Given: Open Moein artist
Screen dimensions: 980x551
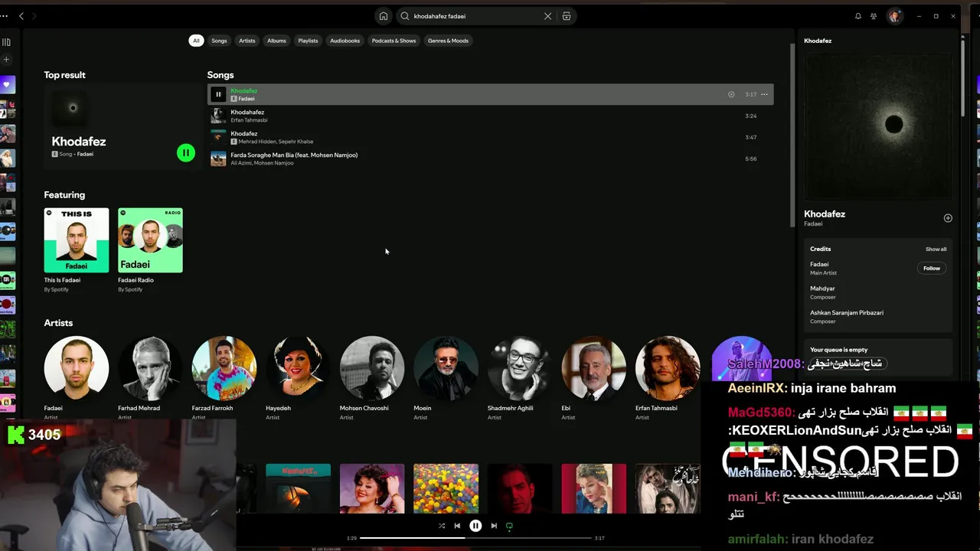Looking at the screenshot, I should pyautogui.click(x=446, y=368).
